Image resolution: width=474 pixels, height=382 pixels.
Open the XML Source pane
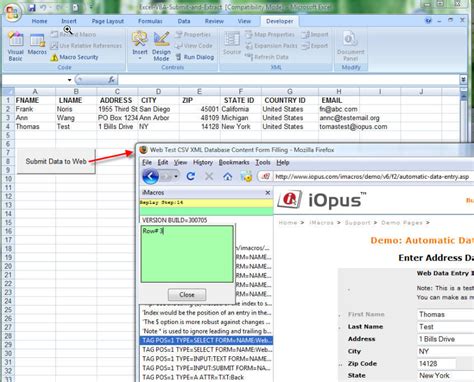pyautogui.click(x=232, y=43)
